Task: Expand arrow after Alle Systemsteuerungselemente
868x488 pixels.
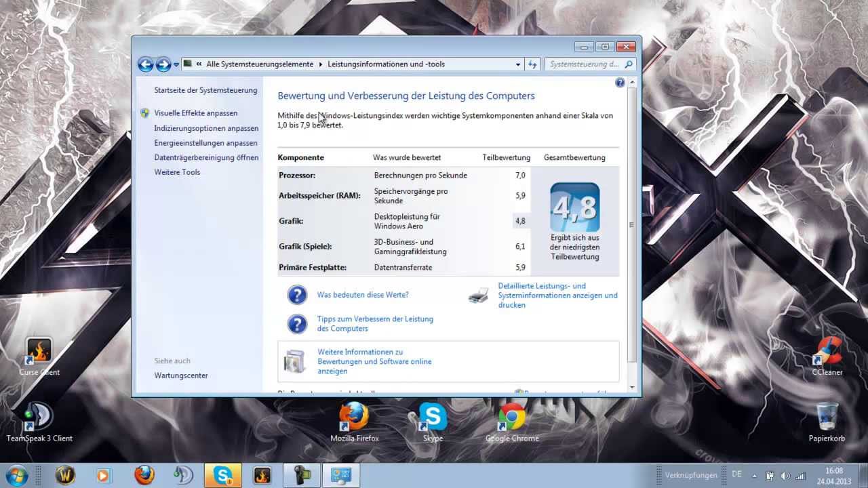Action: coord(321,64)
